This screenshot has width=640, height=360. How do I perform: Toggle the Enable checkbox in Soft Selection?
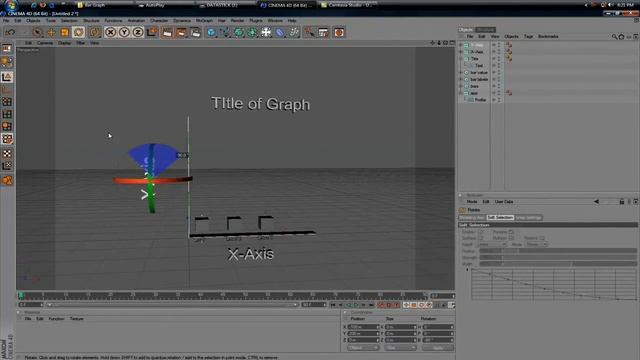point(480,232)
